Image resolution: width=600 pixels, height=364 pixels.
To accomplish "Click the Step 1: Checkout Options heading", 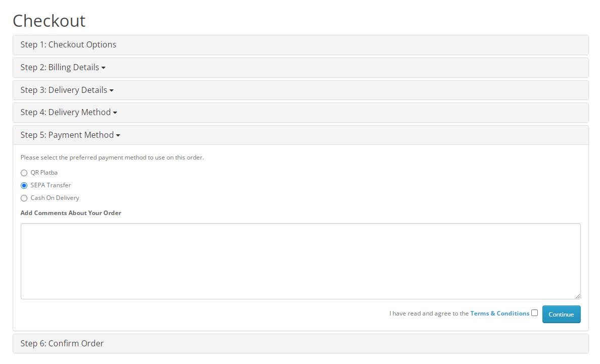I will 69,45.
